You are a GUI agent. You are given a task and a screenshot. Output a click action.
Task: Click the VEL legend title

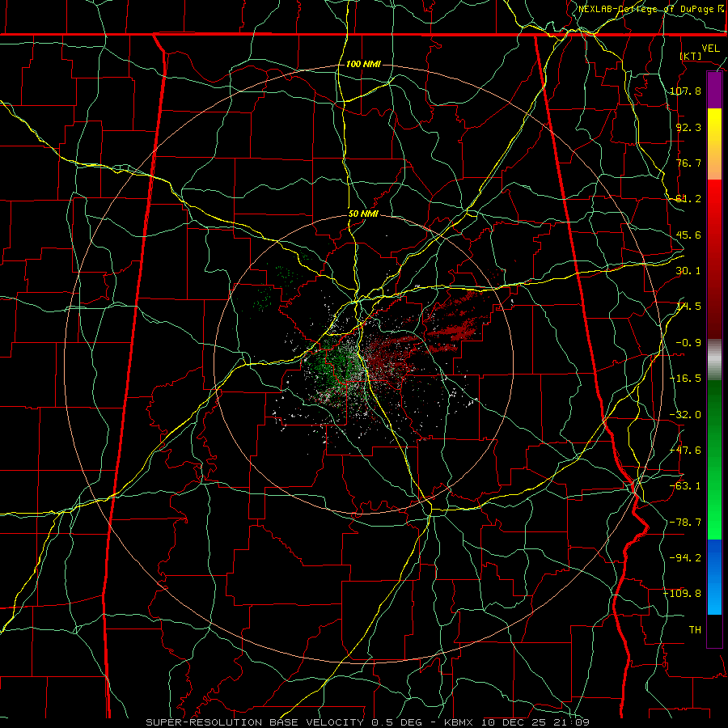point(710,49)
